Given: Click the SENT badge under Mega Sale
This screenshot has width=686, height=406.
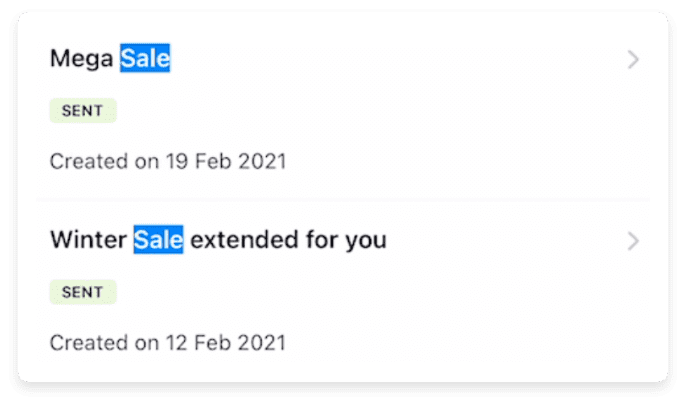Looking at the screenshot, I should tap(83, 111).
